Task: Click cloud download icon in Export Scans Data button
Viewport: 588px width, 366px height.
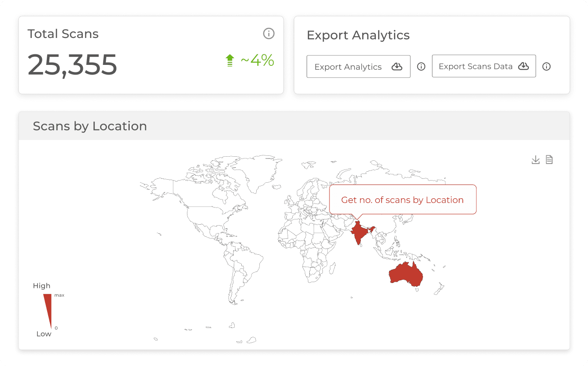Action: point(523,66)
